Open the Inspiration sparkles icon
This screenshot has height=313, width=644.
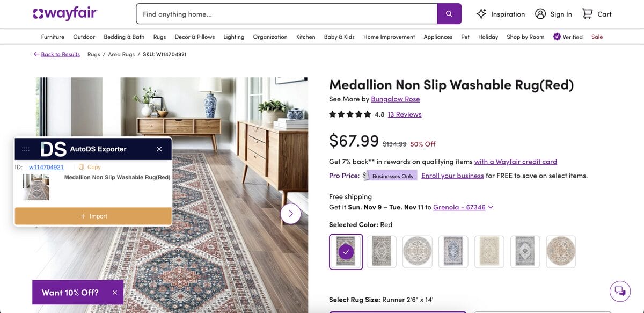(480, 13)
